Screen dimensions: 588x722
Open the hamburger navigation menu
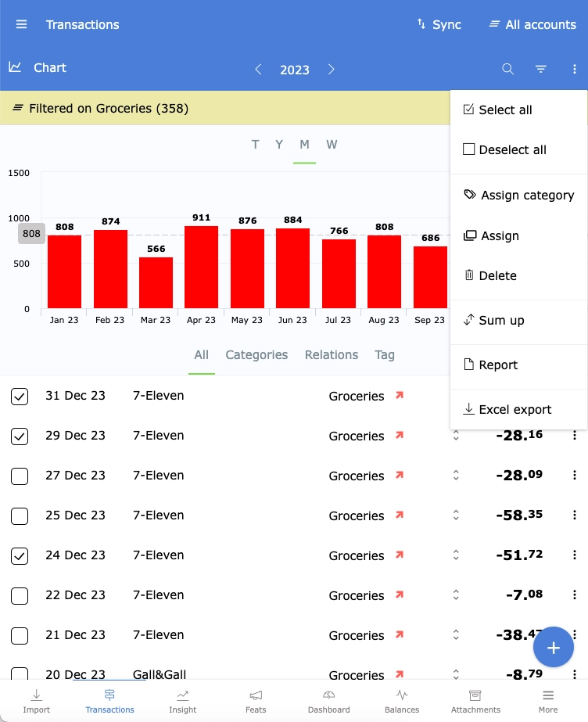pyautogui.click(x=21, y=24)
